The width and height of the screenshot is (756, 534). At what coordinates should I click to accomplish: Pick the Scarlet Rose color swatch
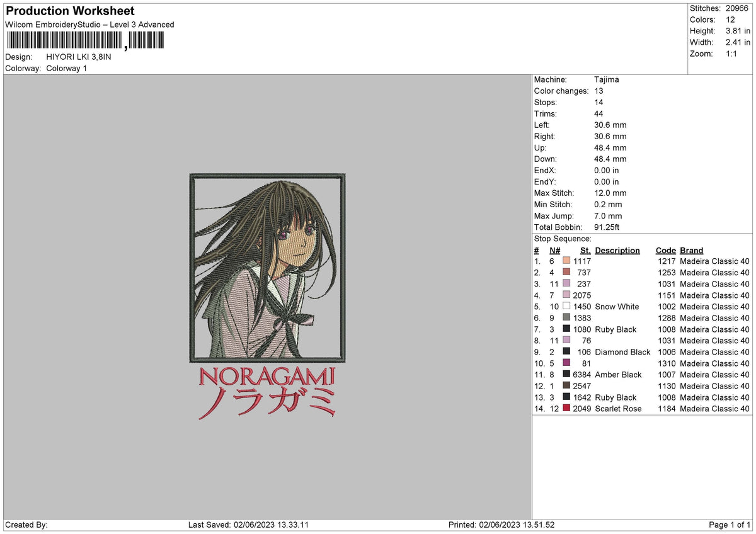point(566,408)
